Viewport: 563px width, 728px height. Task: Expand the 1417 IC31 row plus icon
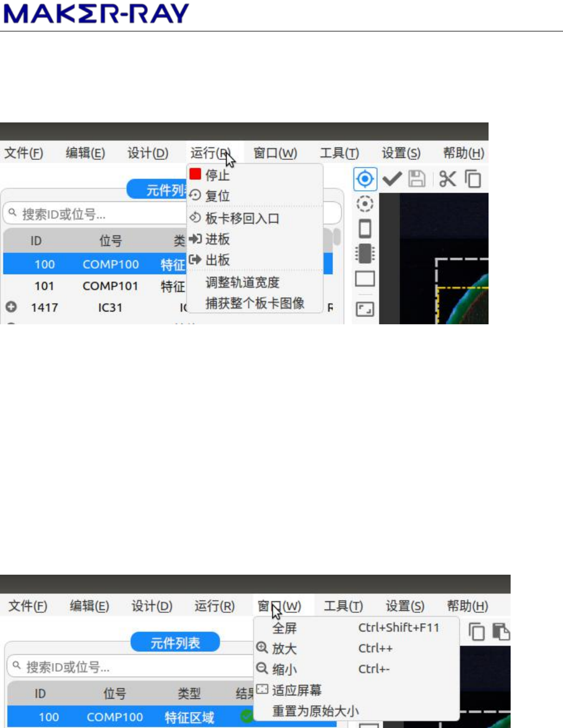tap(11, 307)
